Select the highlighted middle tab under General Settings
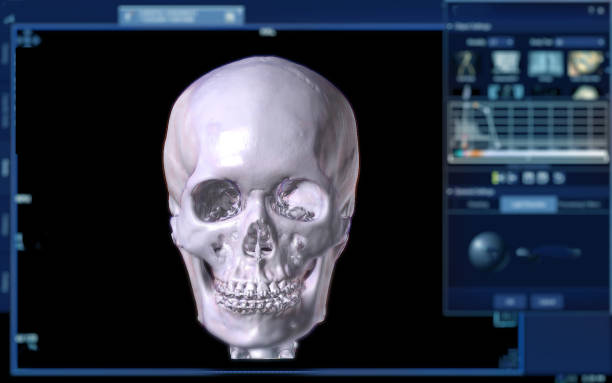Screen dimensions: 612x383 (x=528, y=205)
